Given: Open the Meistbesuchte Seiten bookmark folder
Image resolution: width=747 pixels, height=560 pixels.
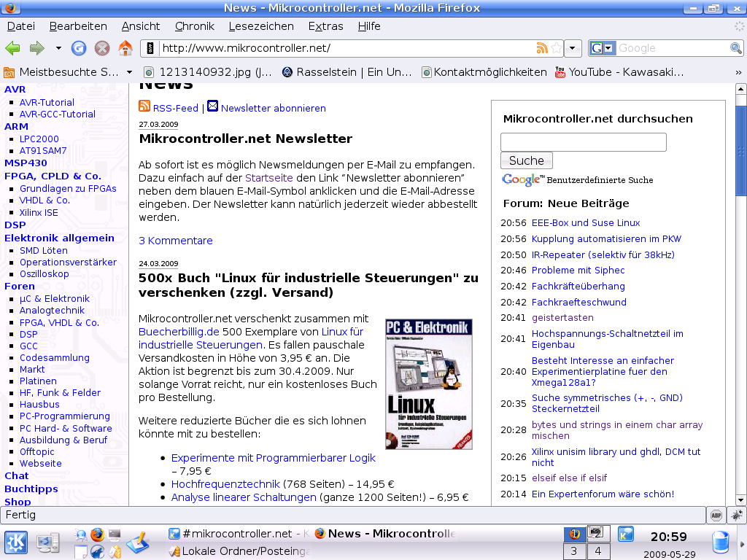Looking at the screenshot, I should pos(68,72).
